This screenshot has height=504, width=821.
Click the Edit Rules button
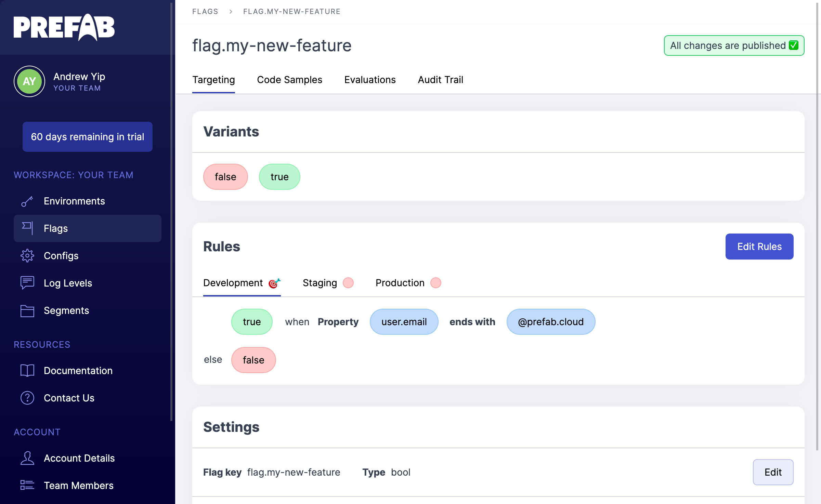click(759, 247)
